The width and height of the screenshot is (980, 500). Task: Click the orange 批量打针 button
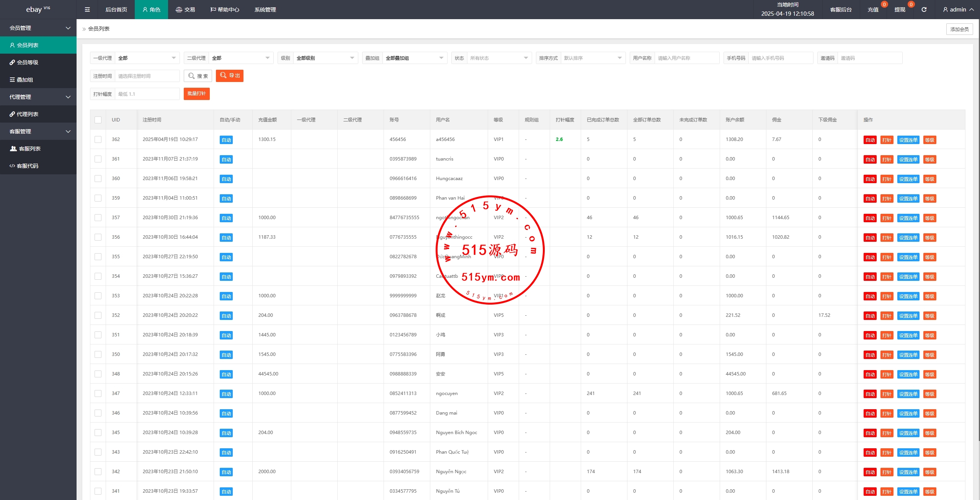(x=196, y=94)
